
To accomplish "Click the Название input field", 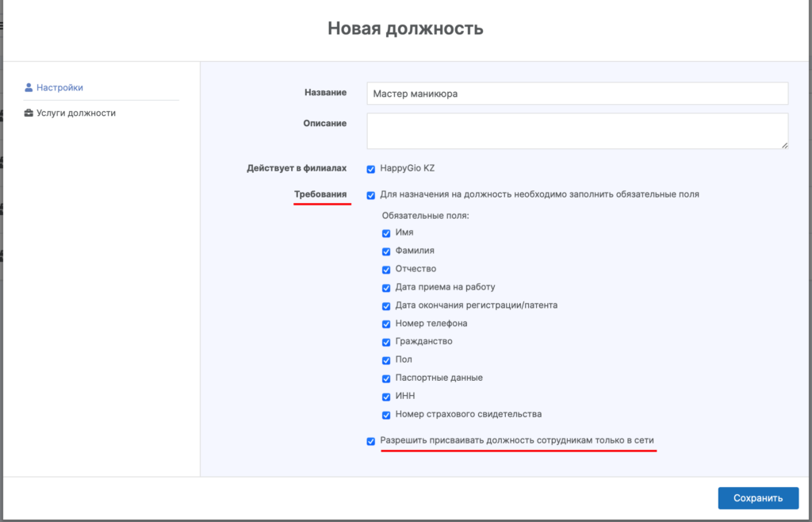I will [x=577, y=94].
